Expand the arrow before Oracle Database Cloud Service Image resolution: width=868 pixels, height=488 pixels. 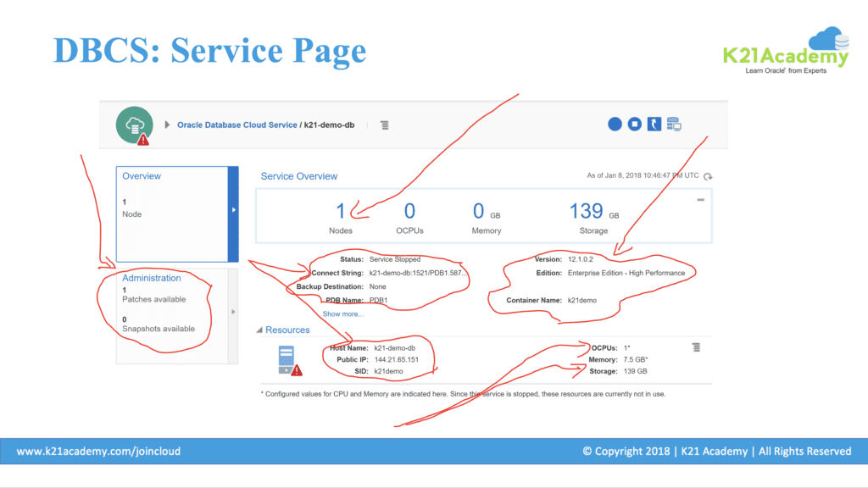(167, 125)
